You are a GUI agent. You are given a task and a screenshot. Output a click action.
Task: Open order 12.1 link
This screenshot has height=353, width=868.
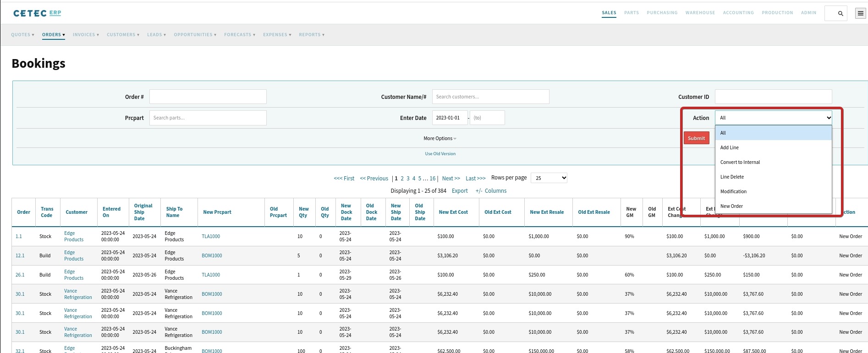(20, 256)
